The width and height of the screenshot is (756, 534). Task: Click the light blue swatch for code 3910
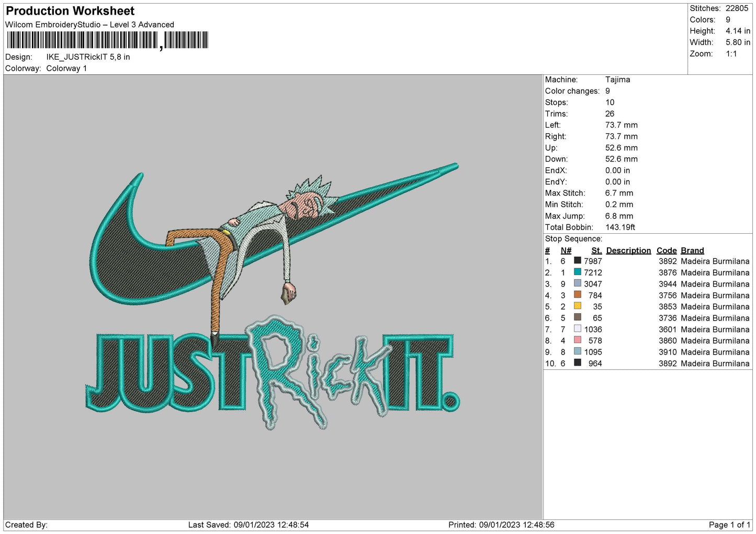click(x=577, y=351)
